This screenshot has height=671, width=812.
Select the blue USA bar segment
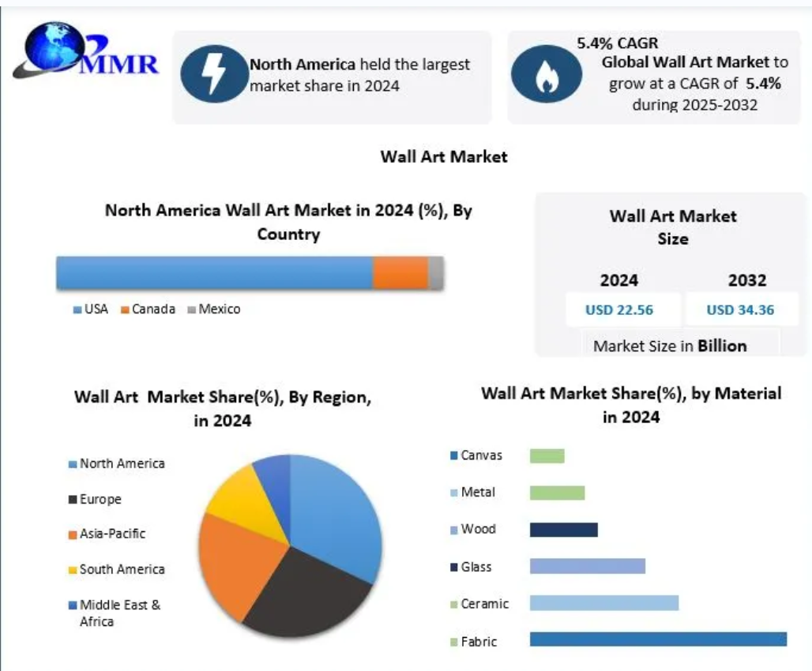click(x=213, y=273)
